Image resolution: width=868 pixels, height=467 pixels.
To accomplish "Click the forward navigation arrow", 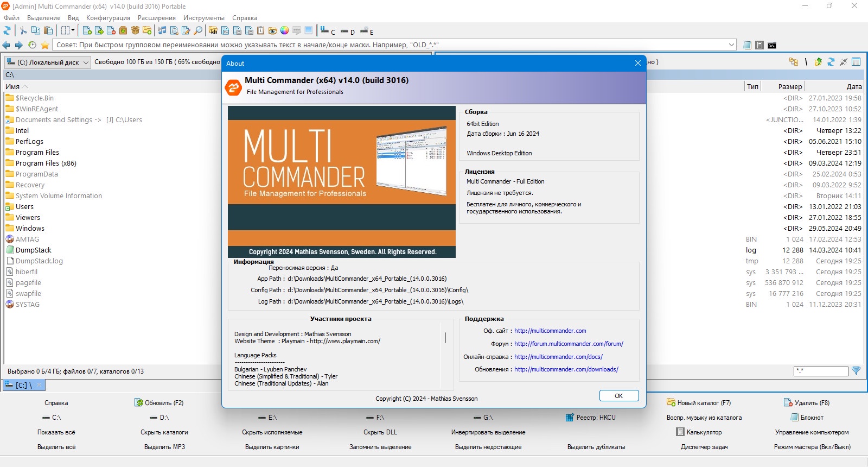I will tap(18, 45).
